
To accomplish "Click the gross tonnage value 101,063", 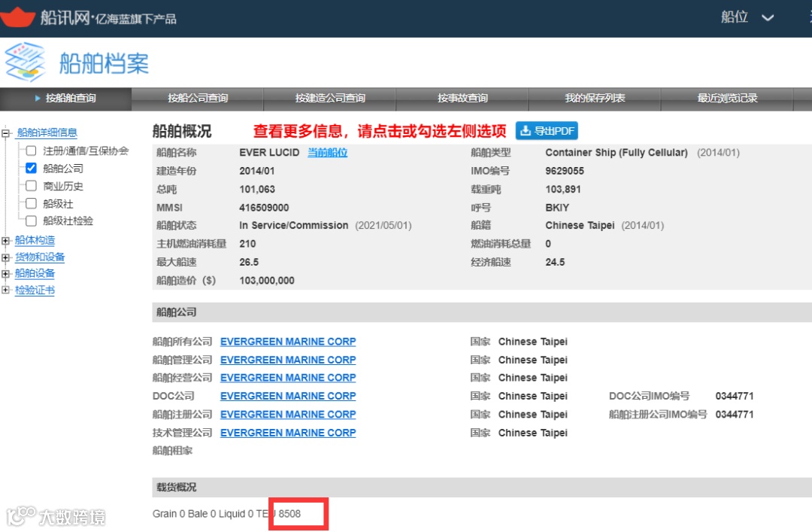I will tap(257, 190).
